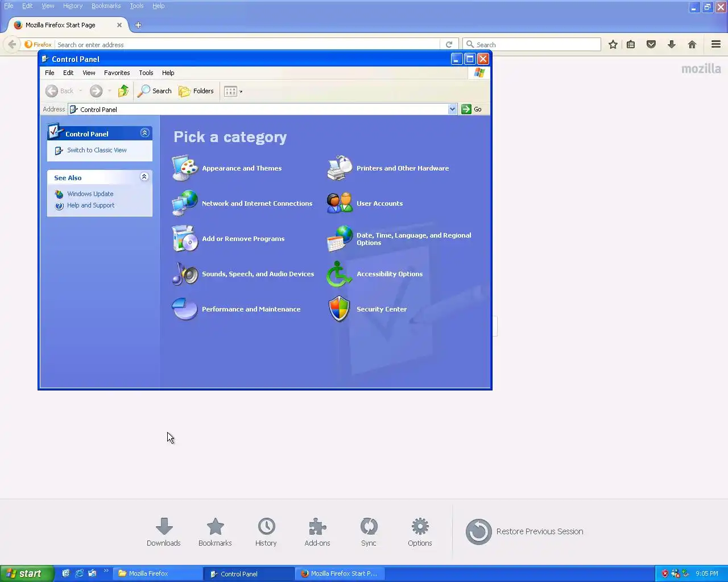Open the Firefox History menu
This screenshot has width=728, height=582.
73,6
